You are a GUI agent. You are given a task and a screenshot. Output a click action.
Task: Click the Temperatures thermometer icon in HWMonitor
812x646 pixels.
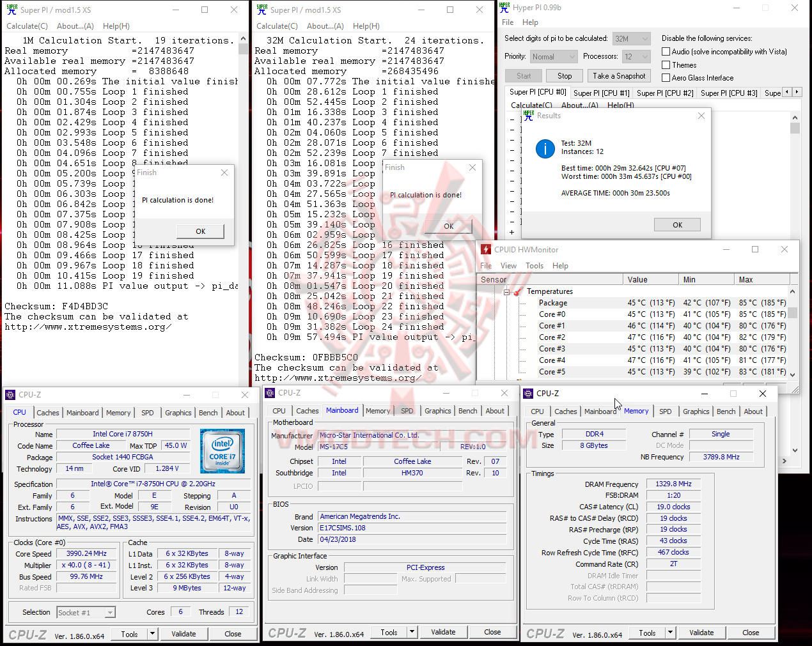(517, 292)
